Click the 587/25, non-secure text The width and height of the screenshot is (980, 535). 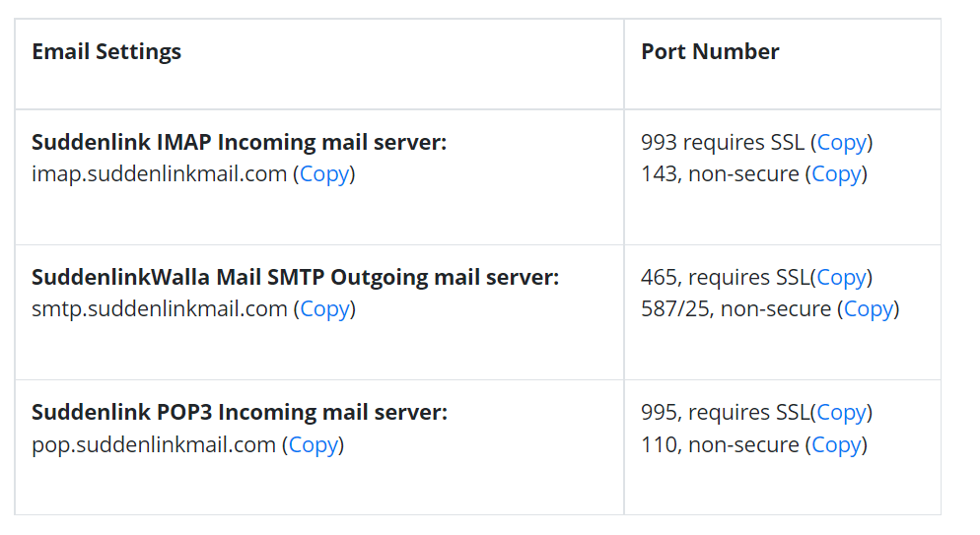click(x=736, y=309)
